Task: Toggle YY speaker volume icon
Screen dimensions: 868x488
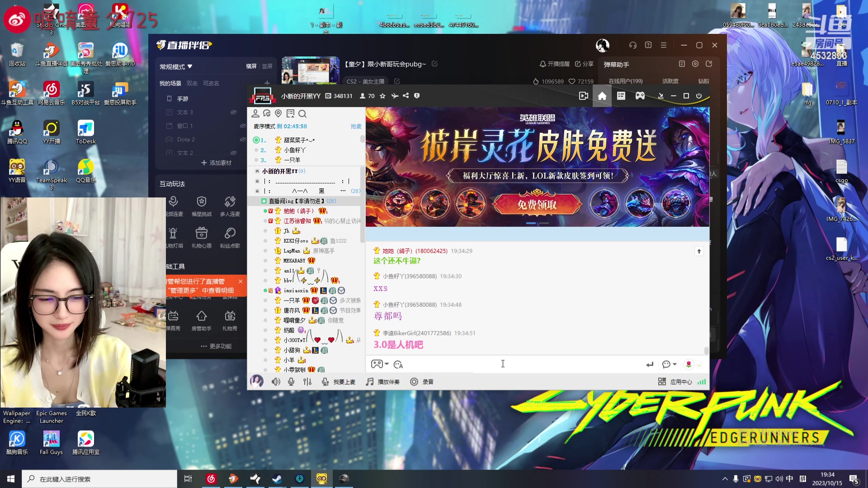Action: point(276,382)
